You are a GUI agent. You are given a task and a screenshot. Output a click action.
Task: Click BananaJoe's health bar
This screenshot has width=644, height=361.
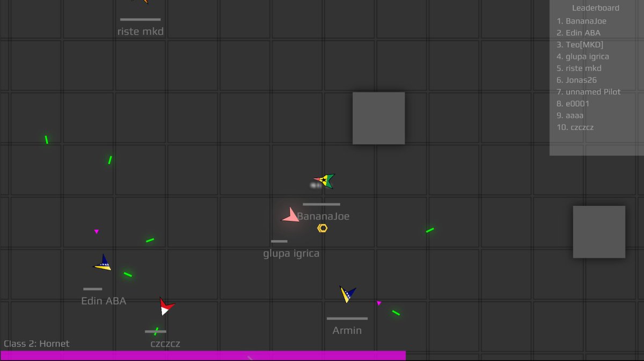(322, 204)
